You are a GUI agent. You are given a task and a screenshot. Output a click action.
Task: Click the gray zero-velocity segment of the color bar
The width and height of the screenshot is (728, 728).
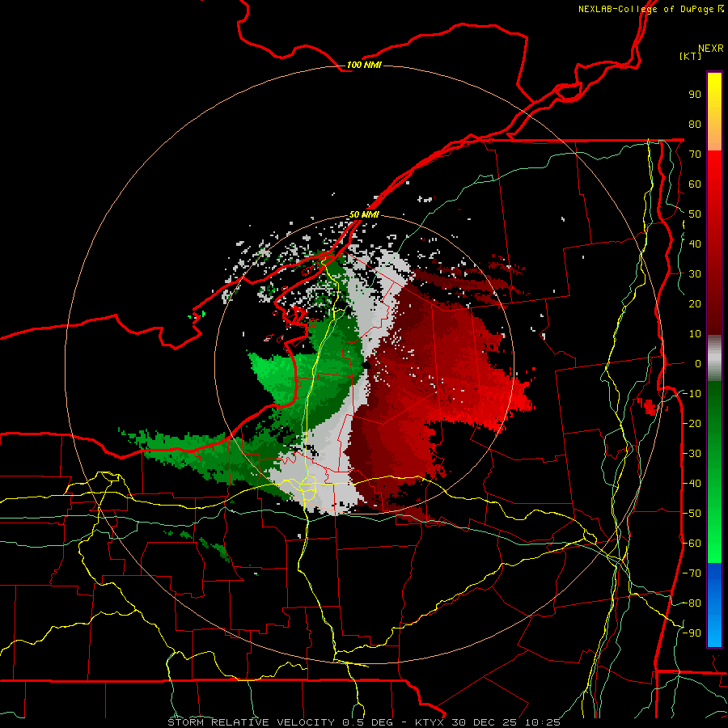(x=714, y=358)
